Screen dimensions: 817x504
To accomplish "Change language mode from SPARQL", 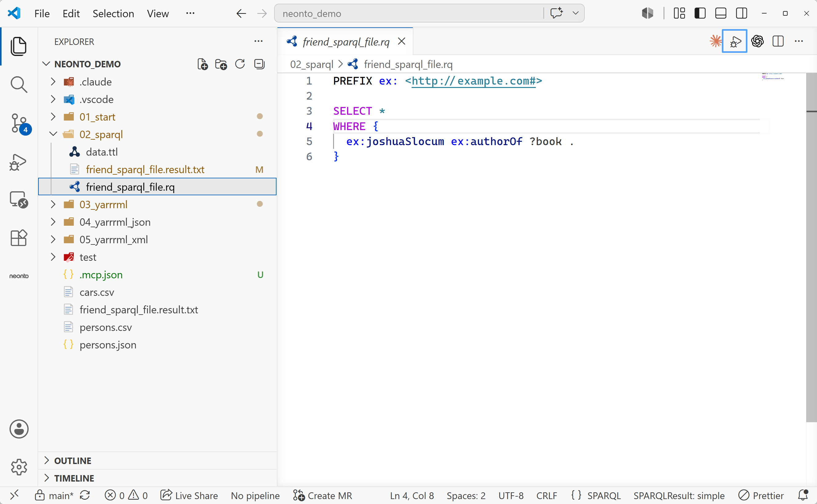I will (x=604, y=496).
